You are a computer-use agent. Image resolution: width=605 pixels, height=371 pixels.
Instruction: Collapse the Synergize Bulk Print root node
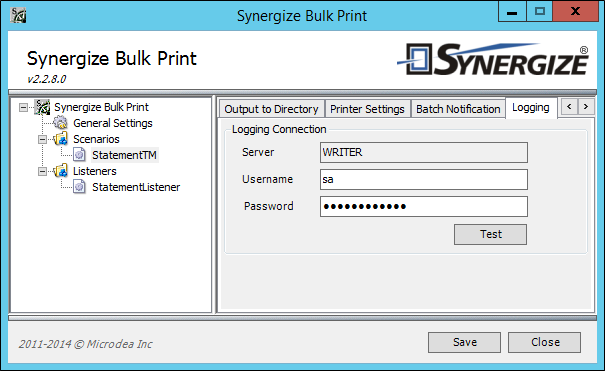click(24, 107)
